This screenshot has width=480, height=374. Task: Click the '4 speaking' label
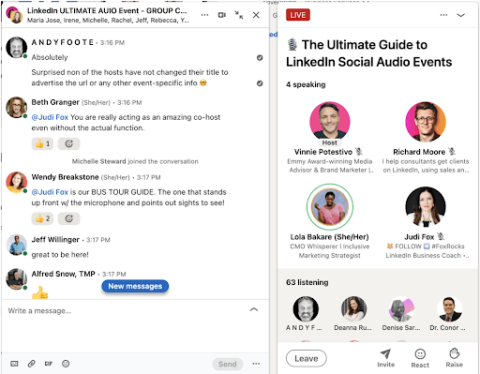(306, 85)
